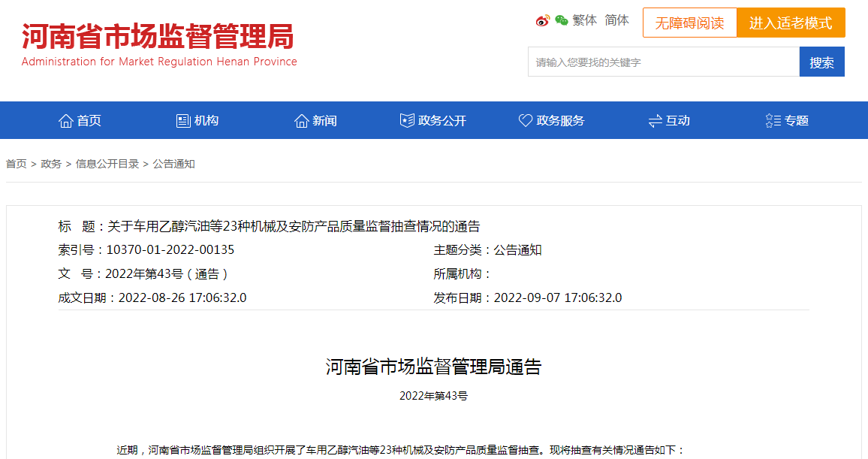This screenshot has width=868, height=459.
Task: Click the 新闻 house icon
Action: point(302,121)
